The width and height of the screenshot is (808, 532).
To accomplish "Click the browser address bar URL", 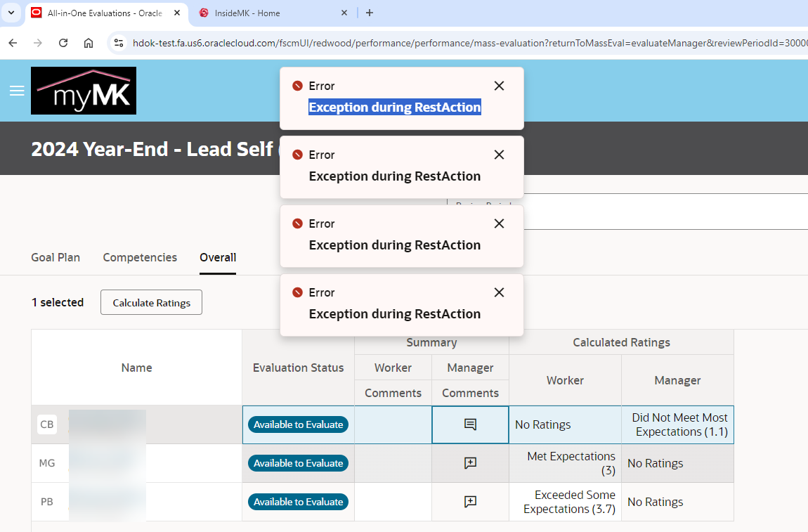I will [469, 43].
